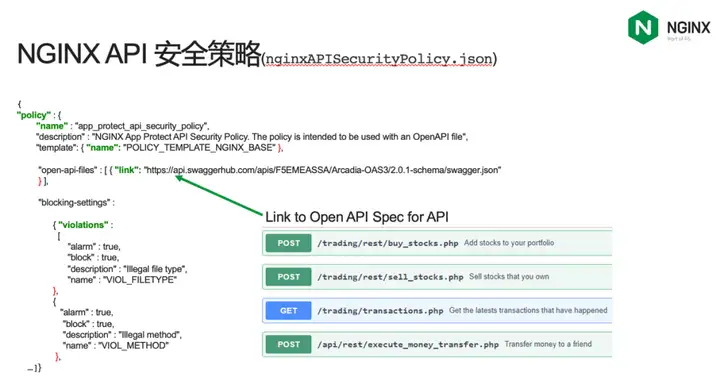Click 'Transfer money to a friend' description
Viewport: 720px width, 377px height.
[548, 344]
